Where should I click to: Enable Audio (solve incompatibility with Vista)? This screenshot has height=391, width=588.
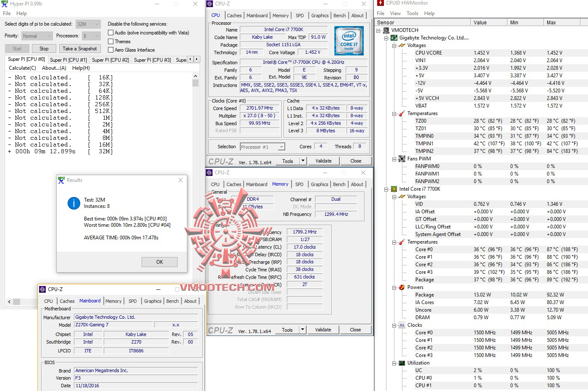(x=110, y=32)
